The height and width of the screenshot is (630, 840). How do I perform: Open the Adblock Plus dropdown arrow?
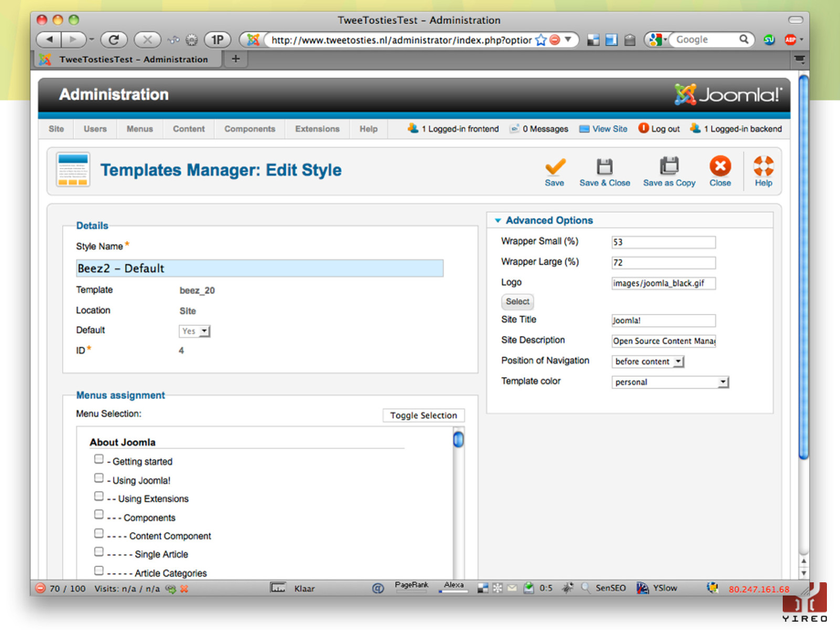click(802, 40)
